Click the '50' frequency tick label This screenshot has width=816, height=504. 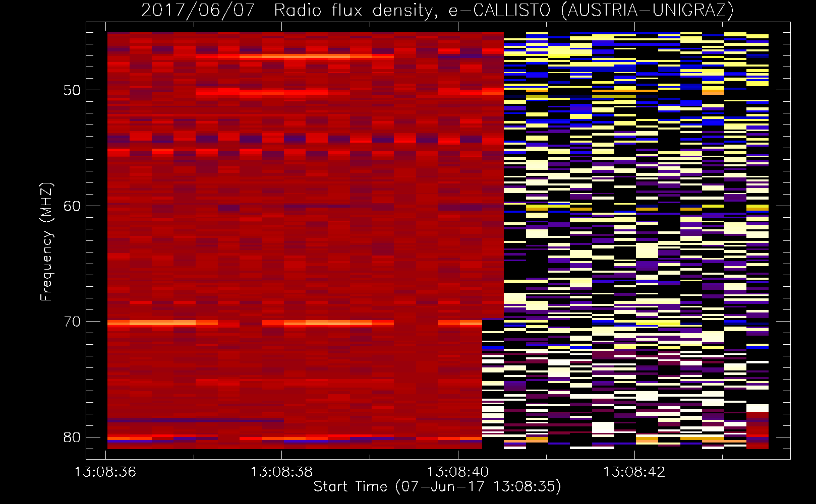(x=72, y=91)
